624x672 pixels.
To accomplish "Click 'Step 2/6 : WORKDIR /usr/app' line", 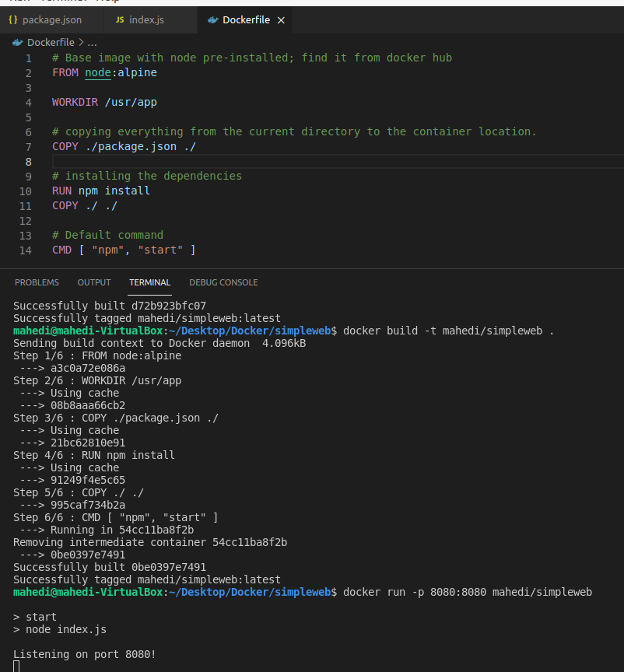I will pos(97,380).
